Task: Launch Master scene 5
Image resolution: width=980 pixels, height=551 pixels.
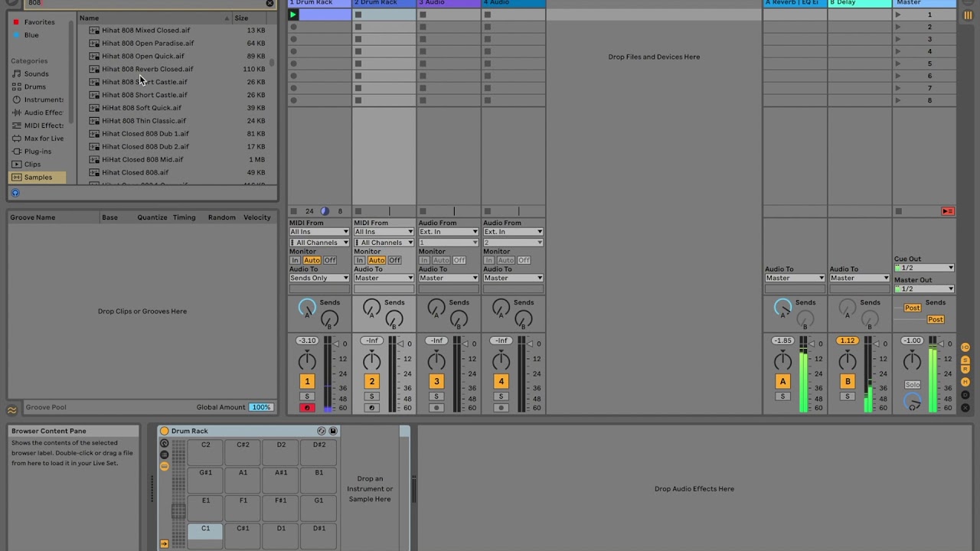Action: pos(899,64)
